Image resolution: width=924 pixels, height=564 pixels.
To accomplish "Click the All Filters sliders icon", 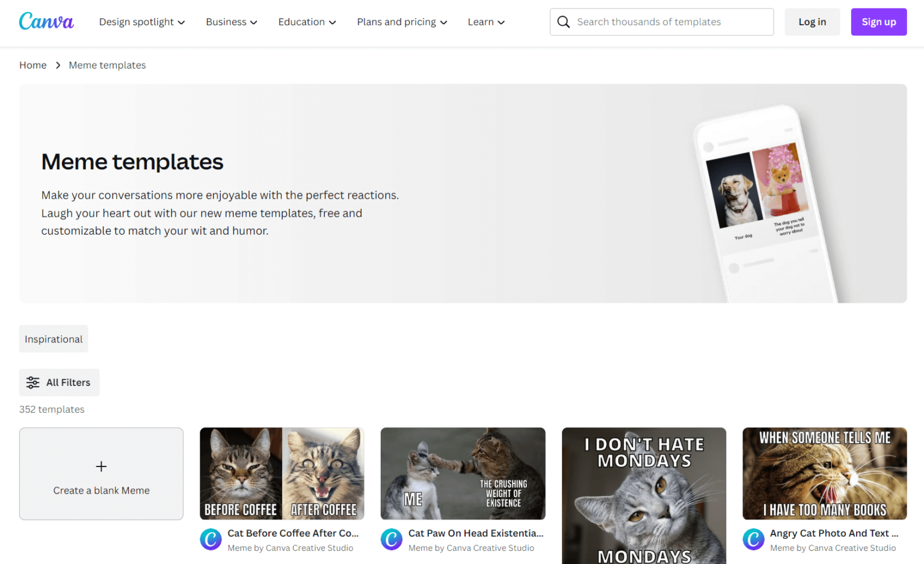I will [x=33, y=383].
